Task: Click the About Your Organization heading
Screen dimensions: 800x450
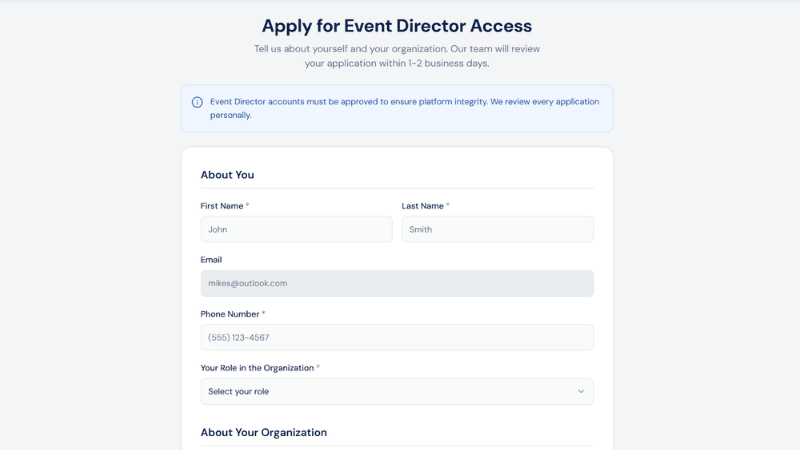Action: 264,433
